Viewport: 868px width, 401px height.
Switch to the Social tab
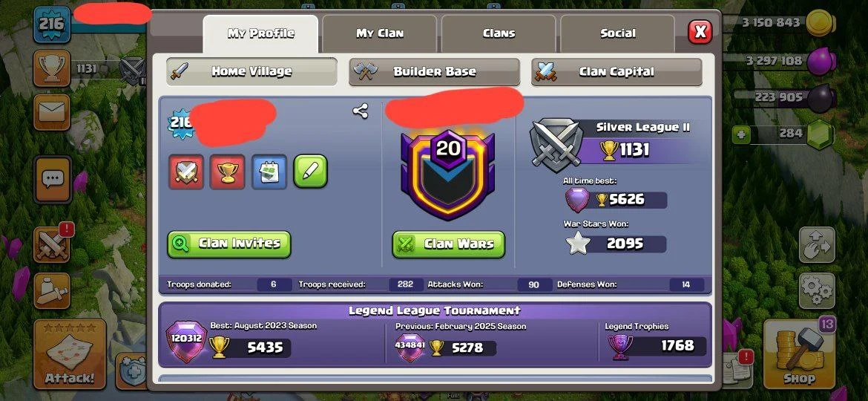(x=618, y=33)
